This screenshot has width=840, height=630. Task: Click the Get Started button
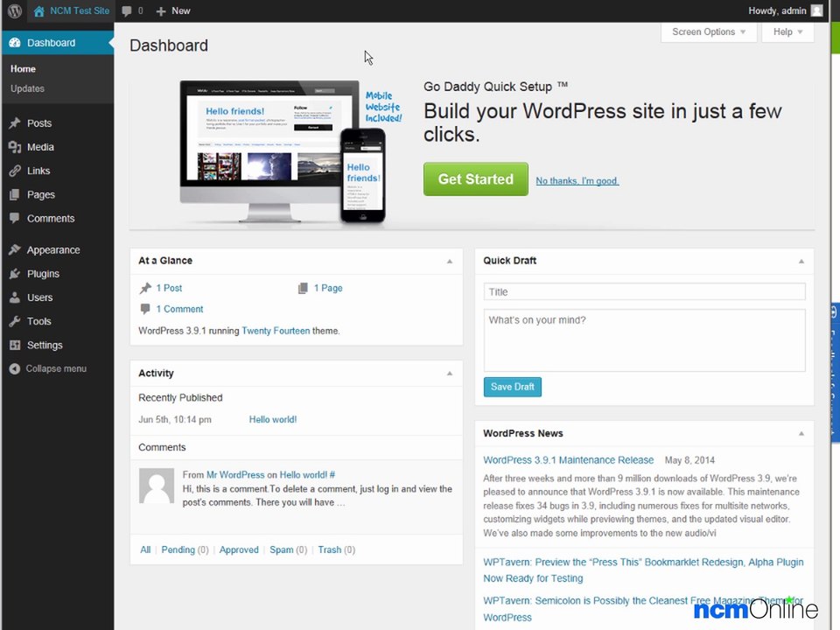pyautogui.click(x=476, y=178)
